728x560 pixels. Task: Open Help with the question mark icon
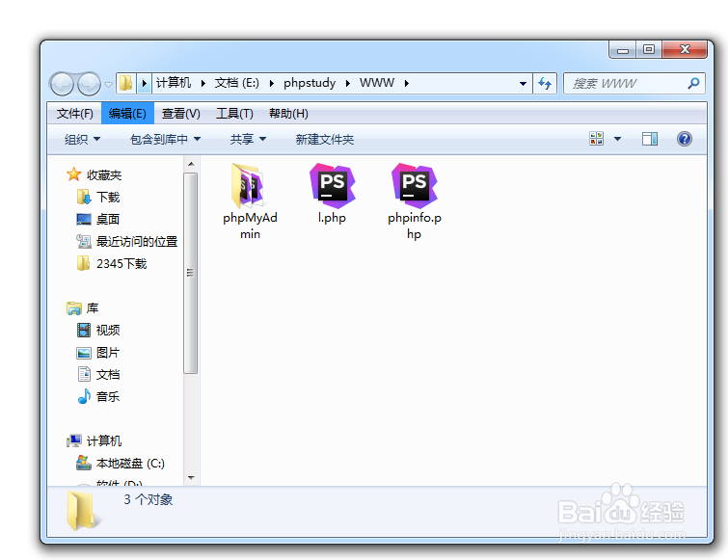point(685,139)
